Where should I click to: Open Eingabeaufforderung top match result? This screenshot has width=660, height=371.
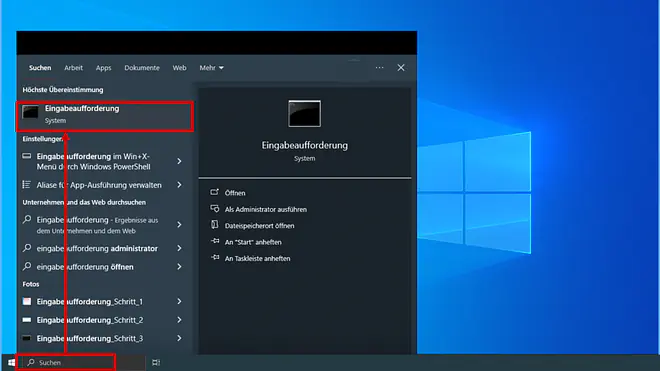coord(105,115)
